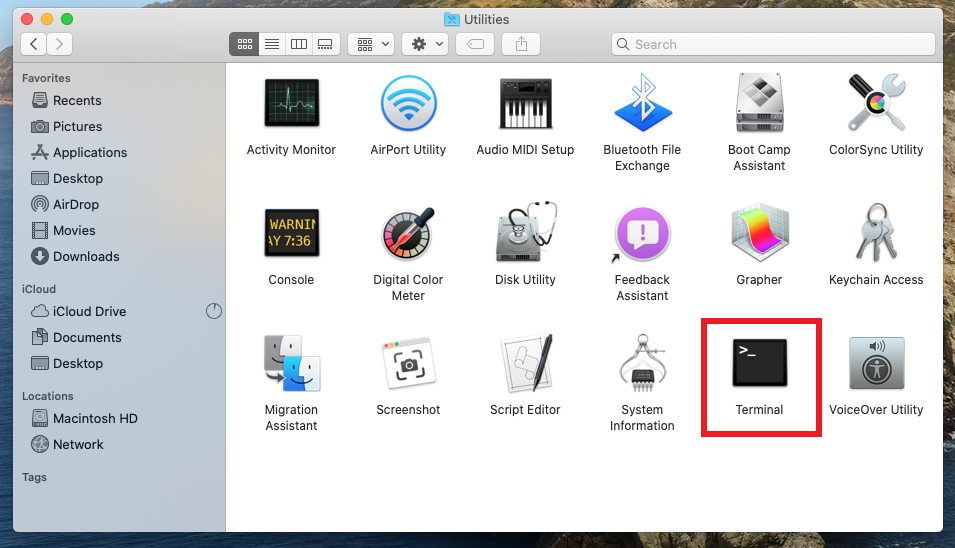Select the Boot Camp Assistant icon
Viewport: 955px width, 548px height.
pos(759,103)
